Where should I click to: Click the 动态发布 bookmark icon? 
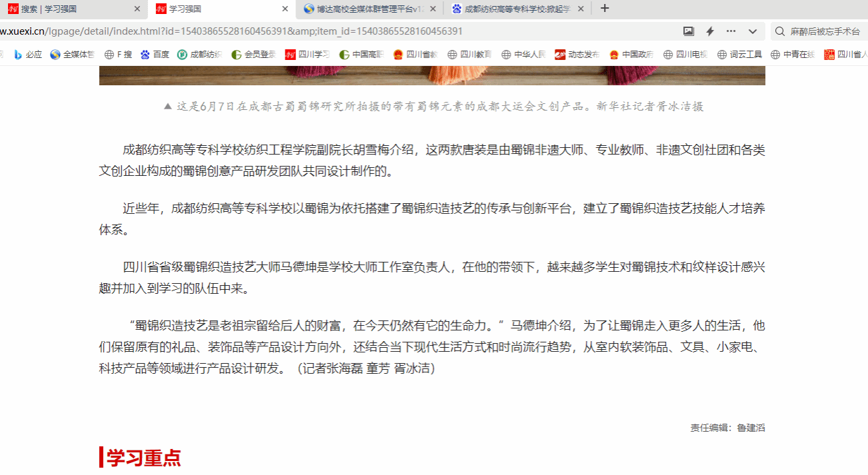coord(560,55)
